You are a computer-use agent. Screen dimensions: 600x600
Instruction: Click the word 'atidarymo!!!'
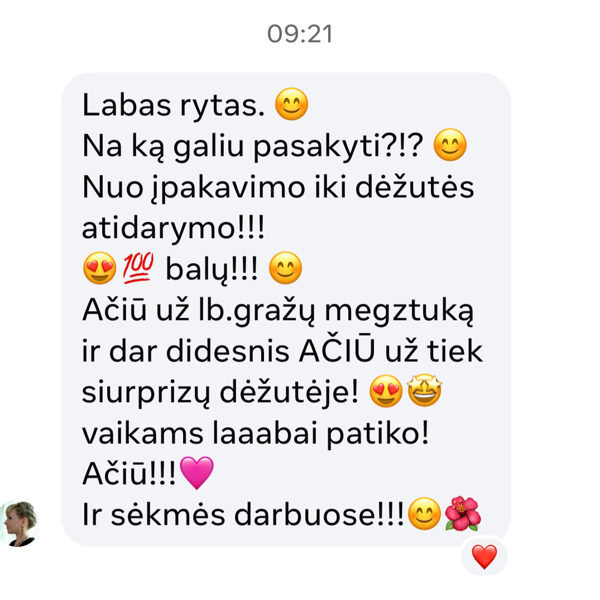(x=173, y=228)
